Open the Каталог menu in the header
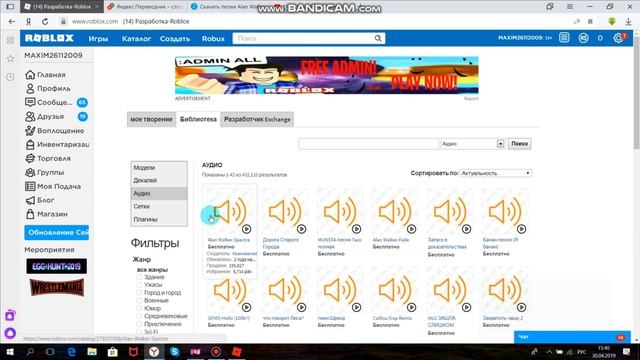The height and width of the screenshot is (360, 640). coord(136,38)
